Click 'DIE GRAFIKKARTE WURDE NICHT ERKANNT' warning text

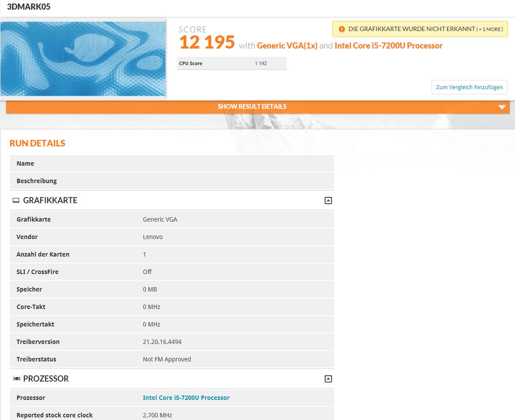(411, 29)
